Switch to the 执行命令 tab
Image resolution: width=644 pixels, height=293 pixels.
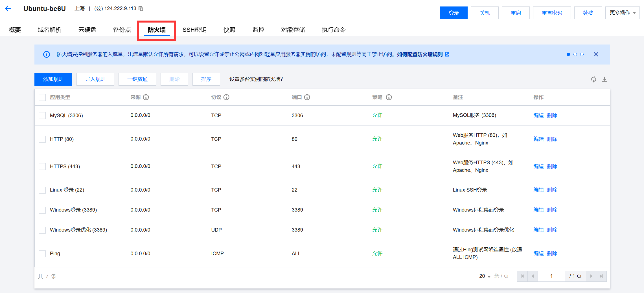[x=334, y=30]
